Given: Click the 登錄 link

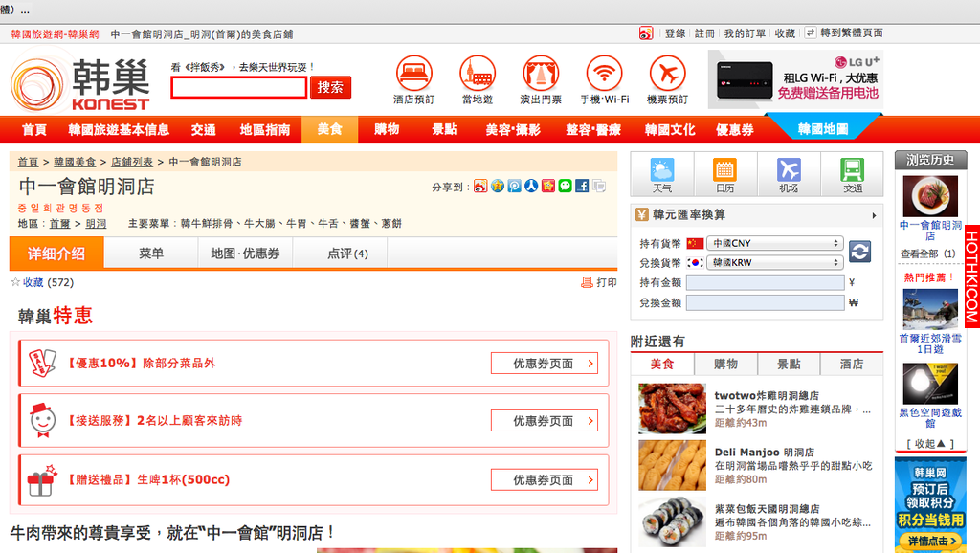Looking at the screenshot, I should click(675, 33).
